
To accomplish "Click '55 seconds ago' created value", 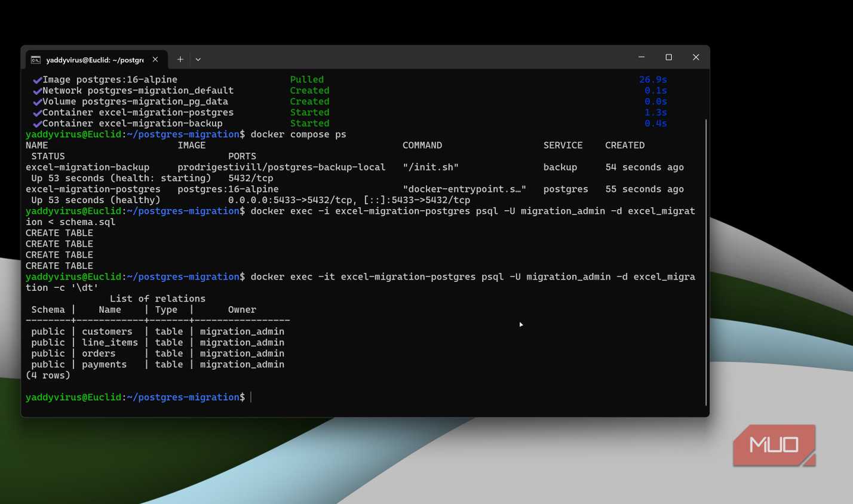I will click(x=645, y=189).
